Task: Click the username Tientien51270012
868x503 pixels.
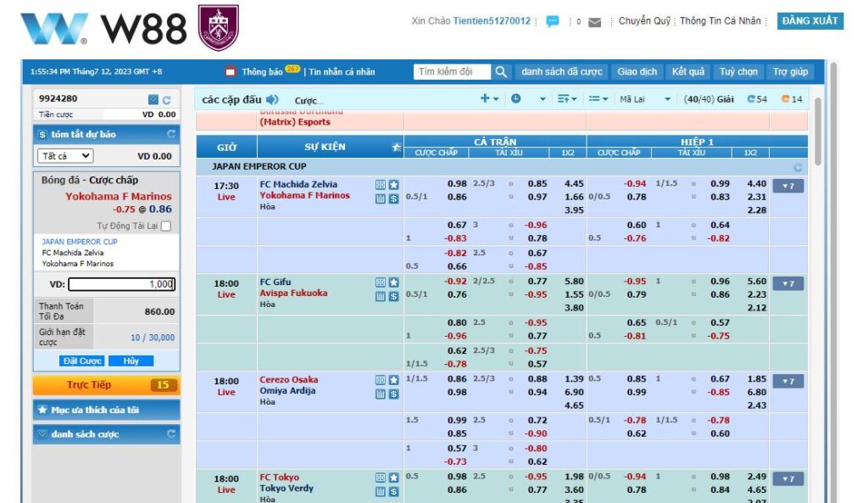Action: [x=492, y=21]
